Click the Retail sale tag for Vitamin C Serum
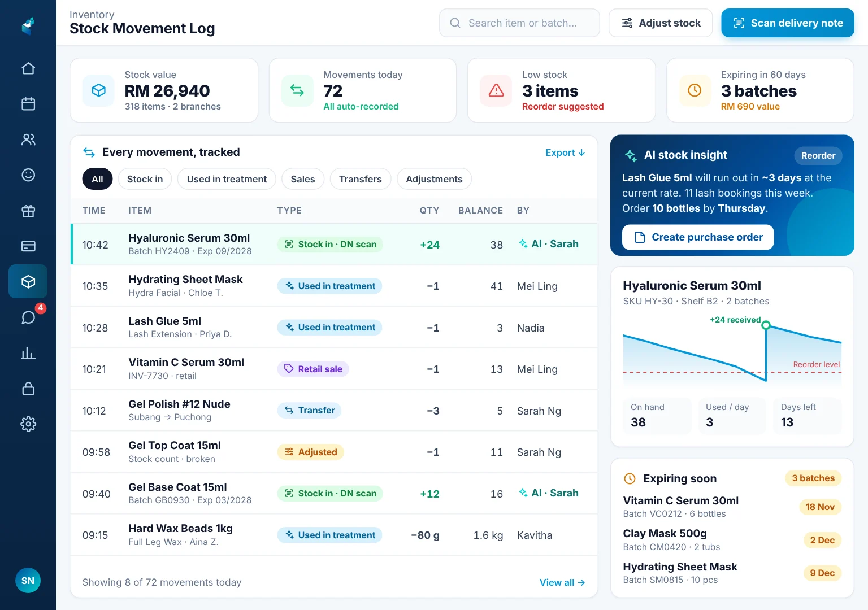Image resolution: width=868 pixels, height=610 pixels. click(313, 369)
